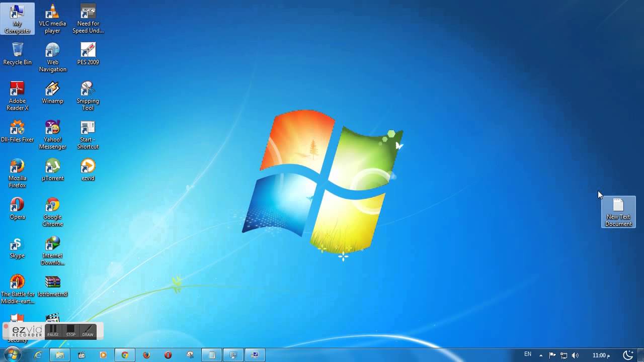Open the Windows Start menu
Screen dimensions: 644x362
pos(12,355)
